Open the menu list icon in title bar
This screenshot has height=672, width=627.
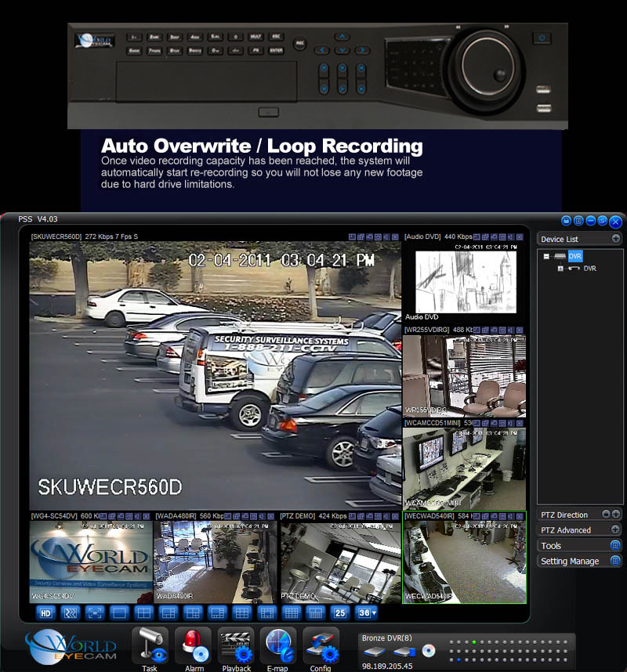pos(578,221)
